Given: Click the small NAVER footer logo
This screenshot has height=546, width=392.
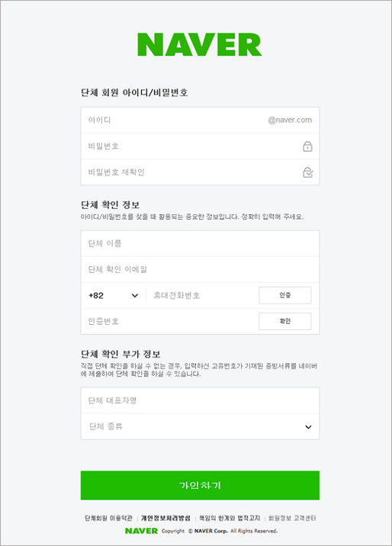Looking at the screenshot, I should pos(141,531).
